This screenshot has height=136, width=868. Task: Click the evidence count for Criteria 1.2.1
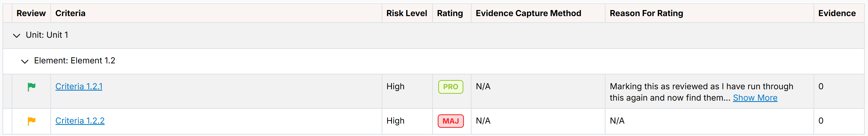821,86
